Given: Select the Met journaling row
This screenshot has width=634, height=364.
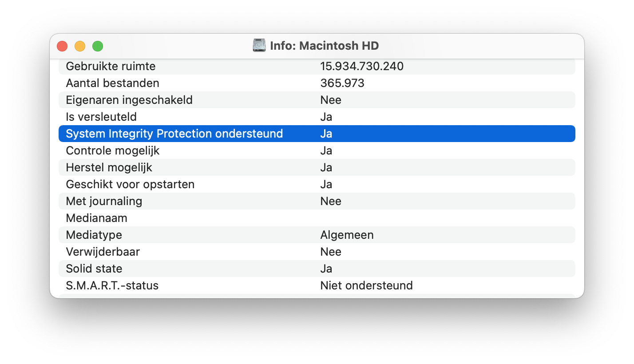Looking at the screenshot, I should pyautogui.click(x=317, y=201).
